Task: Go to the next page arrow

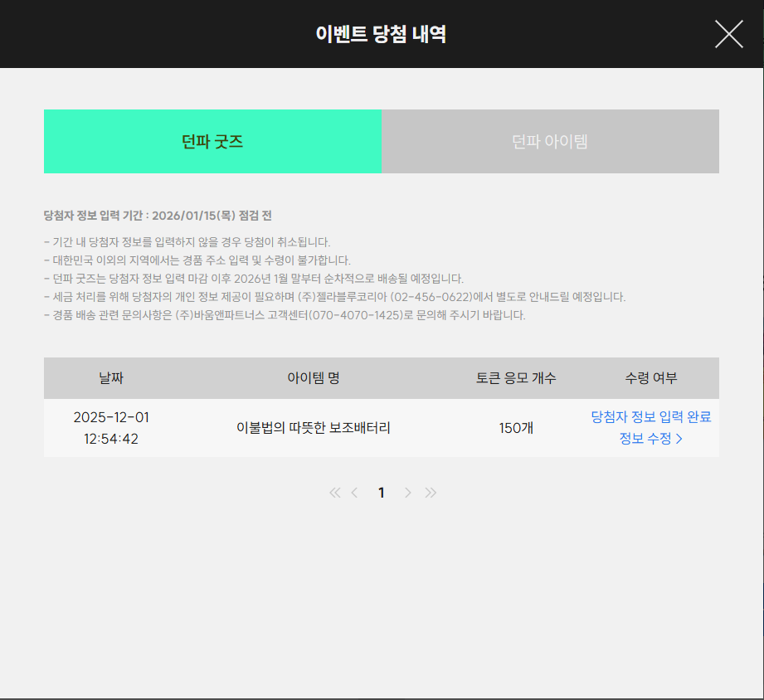Action: [407, 493]
